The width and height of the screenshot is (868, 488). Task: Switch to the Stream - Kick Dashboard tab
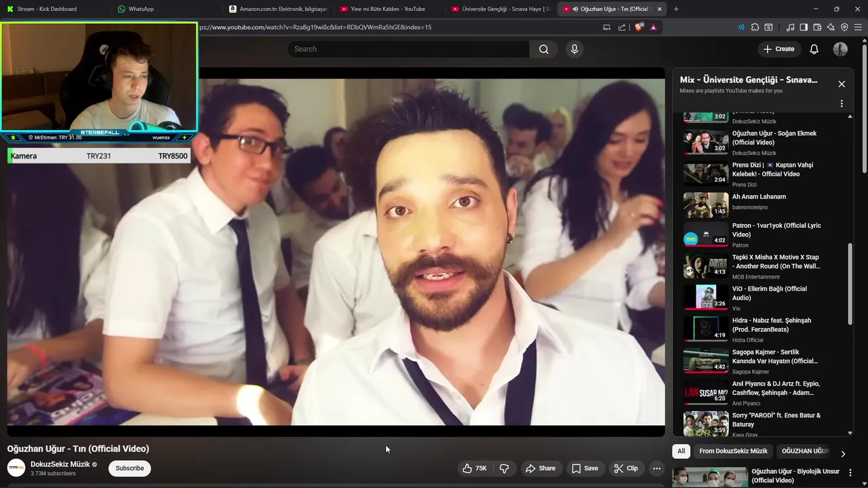pos(54,9)
